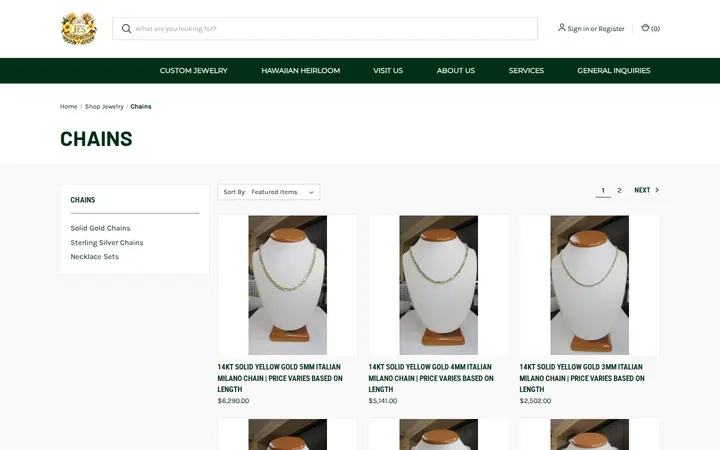Click the $5,141.00 price
This screenshot has width=720, height=450.
click(383, 401)
